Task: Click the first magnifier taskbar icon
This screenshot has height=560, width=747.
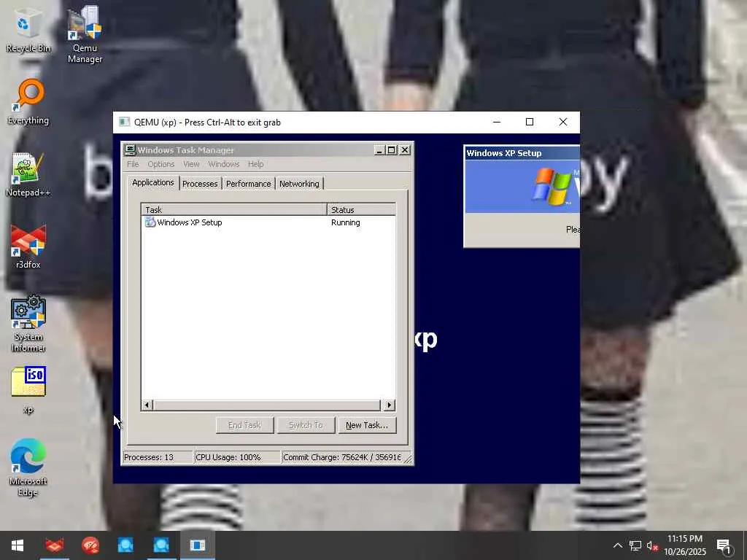Action: (125, 545)
